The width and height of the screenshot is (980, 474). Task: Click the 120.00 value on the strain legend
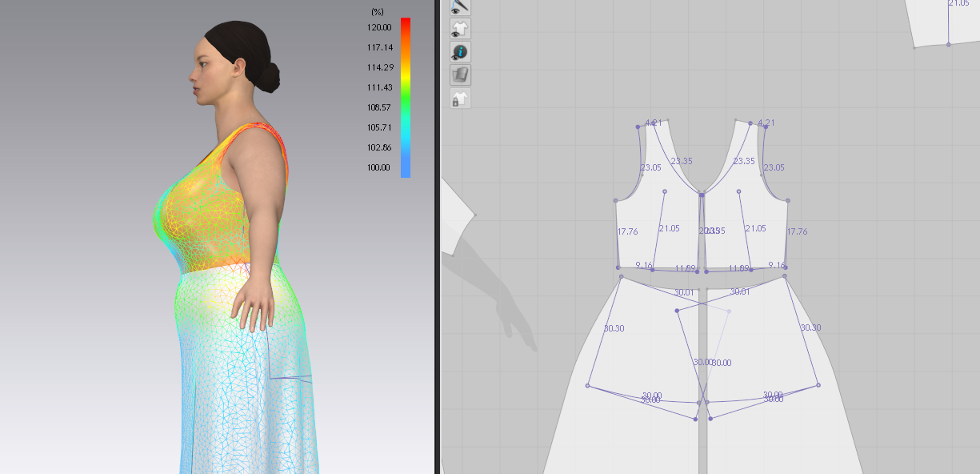(x=379, y=27)
